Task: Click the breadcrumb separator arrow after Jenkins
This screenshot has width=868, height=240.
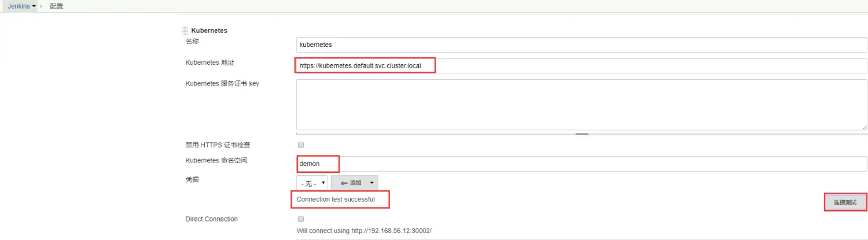Action: pos(41,6)
